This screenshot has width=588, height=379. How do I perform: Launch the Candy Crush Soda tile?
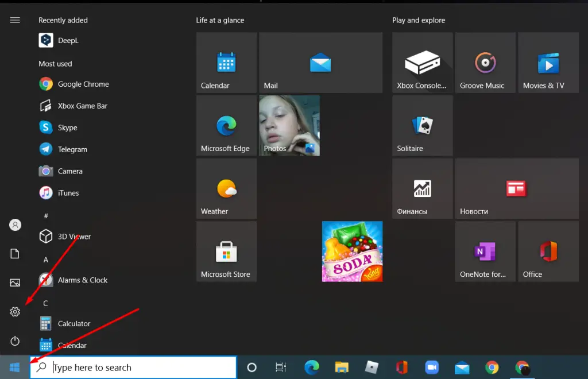[x=352, y=252]
